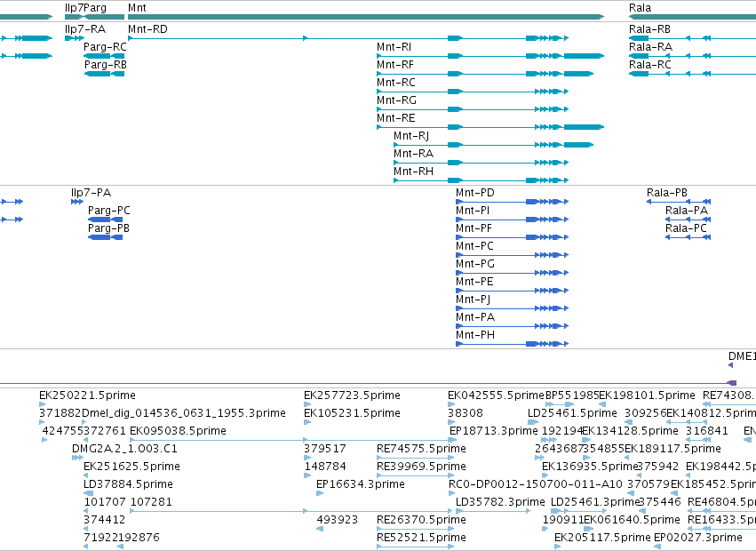756x551 pixels.
Task: Click the Rala-RA transcript label
Action: tap(650, 47)
